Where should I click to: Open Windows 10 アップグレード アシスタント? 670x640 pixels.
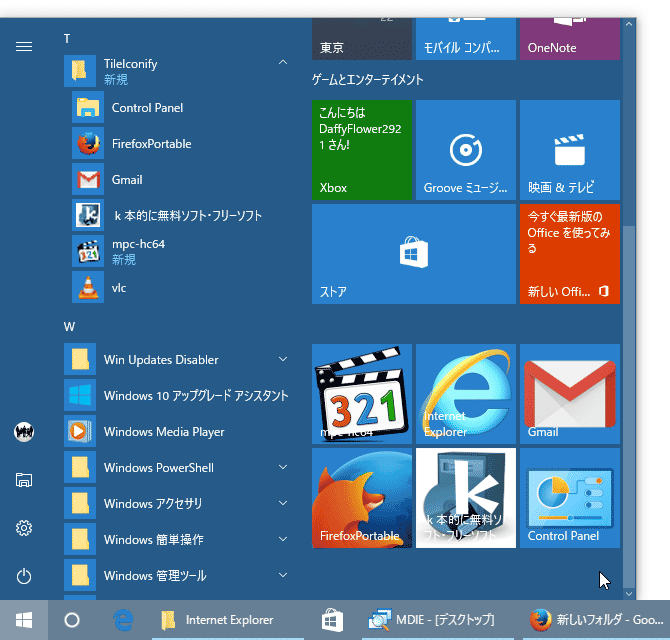coord(179,396)
